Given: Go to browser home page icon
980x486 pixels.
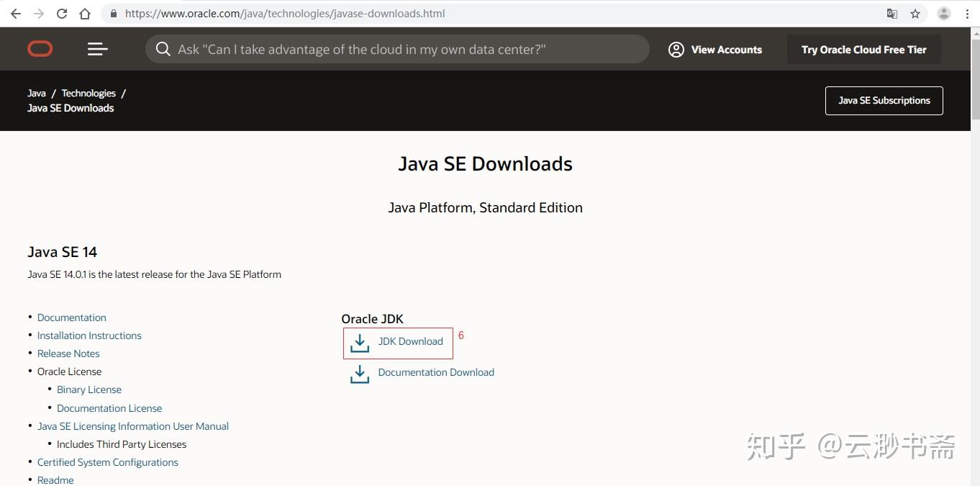Looking at the screenshot, I should point(85,14).
